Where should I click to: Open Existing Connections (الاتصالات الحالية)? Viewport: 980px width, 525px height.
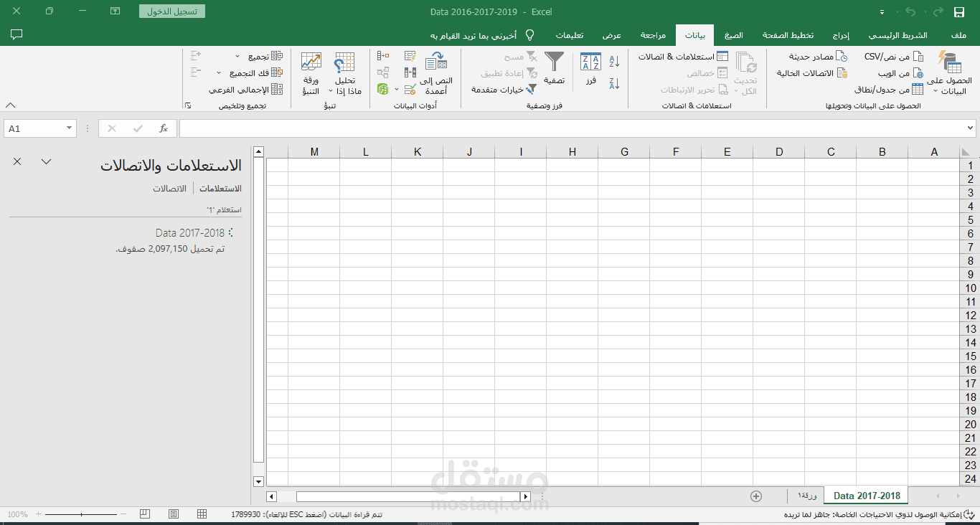(x=812, y=73)
